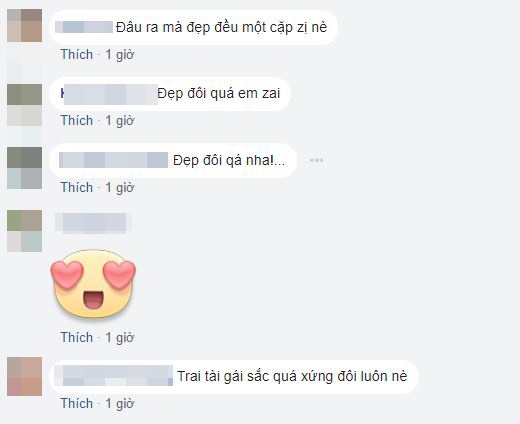
Task: Open blurred profile name before "Đẹp đôi qá nha"
Action: point(113,160)
